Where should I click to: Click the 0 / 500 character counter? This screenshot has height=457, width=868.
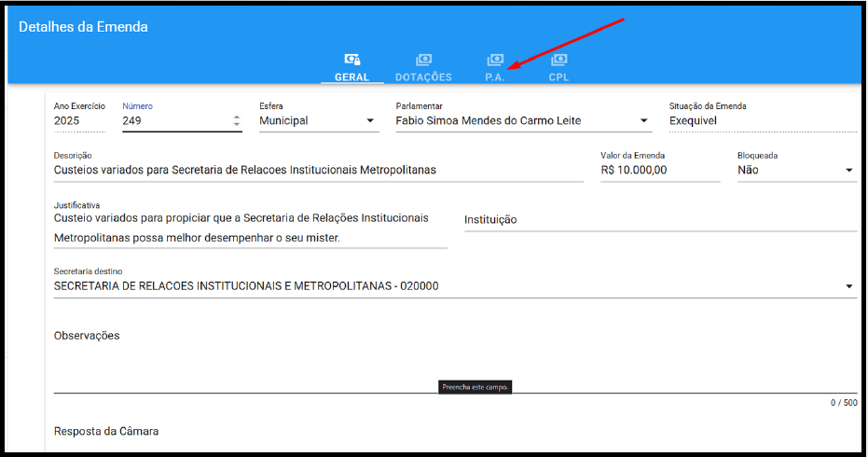844,403
